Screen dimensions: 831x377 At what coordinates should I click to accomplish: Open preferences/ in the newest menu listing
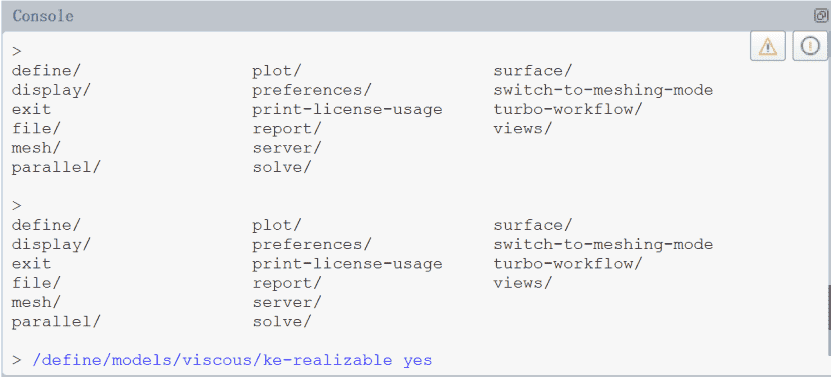pos(312,245)
